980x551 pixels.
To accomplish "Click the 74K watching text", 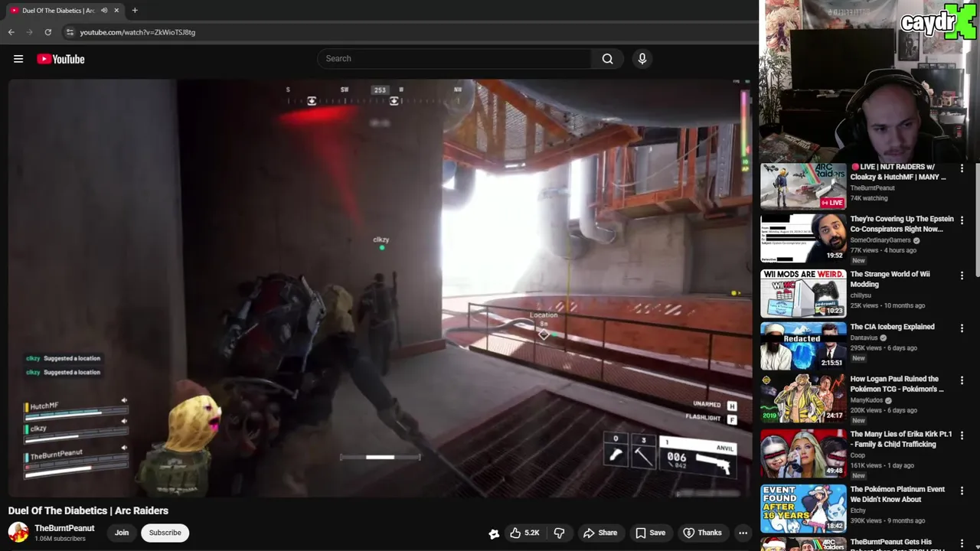I will [x=869, y=198].
